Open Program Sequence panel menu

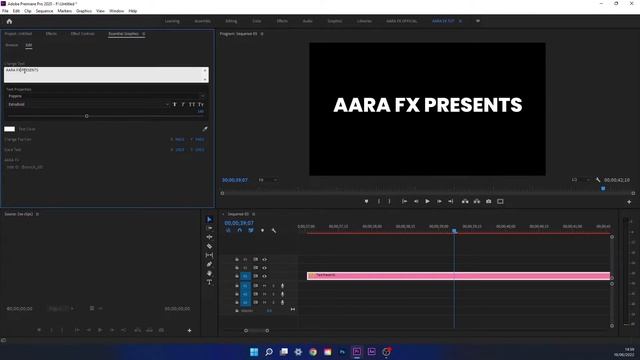coord(262,34)
